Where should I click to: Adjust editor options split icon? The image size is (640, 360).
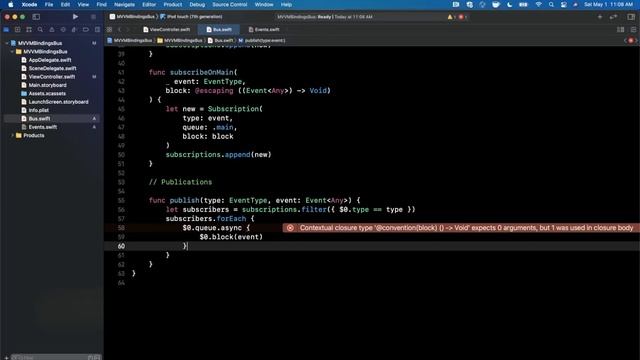tap(620, 29)
